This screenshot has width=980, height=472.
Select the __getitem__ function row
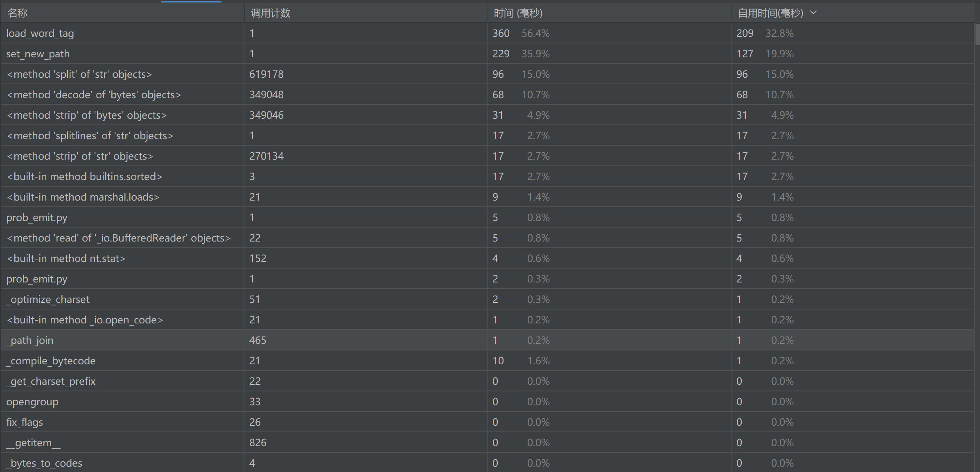(x=33, y=443)
